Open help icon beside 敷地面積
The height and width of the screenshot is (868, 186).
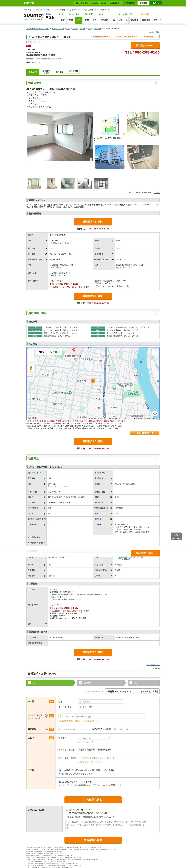[x=44, y=570]
